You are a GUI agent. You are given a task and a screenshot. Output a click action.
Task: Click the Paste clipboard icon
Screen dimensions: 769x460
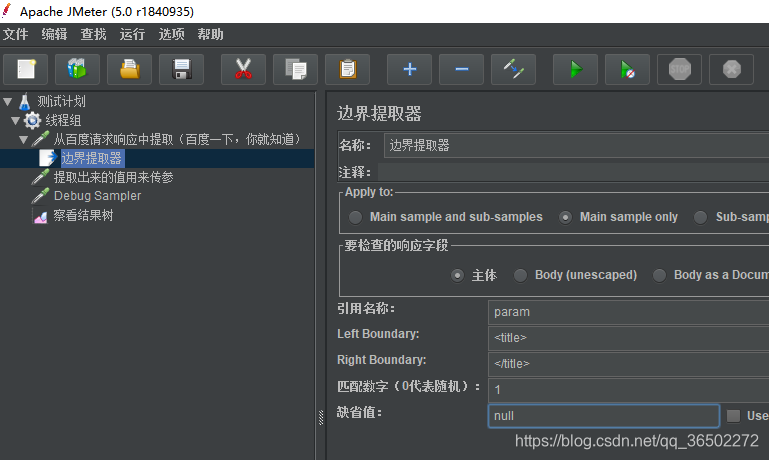pos(347,69)
